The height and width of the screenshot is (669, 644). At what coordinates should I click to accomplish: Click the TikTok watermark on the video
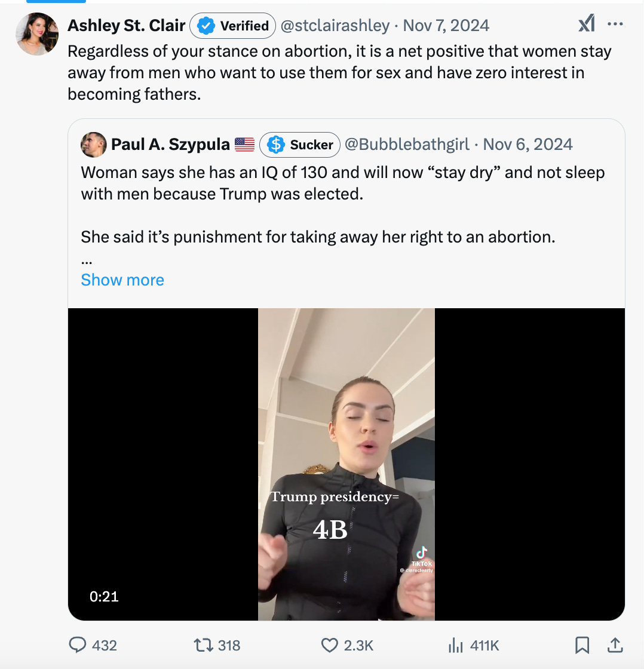(x=422, y=557)
